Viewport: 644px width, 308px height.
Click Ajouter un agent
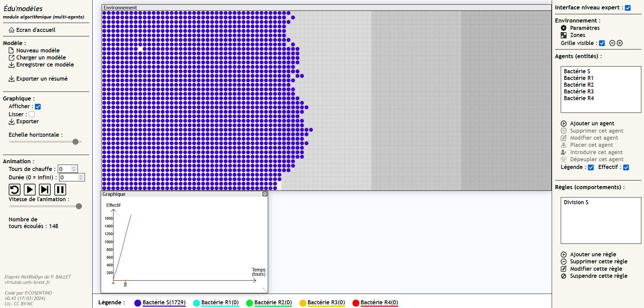[x=592, y=124]
